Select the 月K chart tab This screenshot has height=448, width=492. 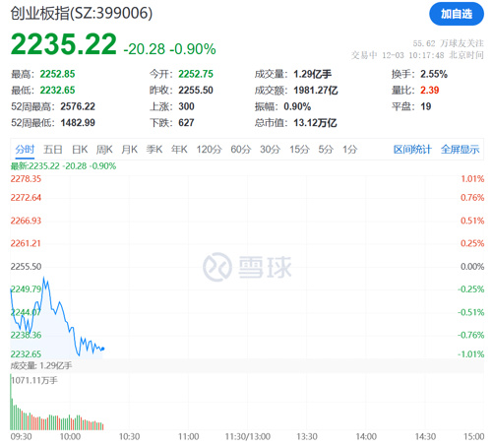pyautogui.click(x=129, y=150)
